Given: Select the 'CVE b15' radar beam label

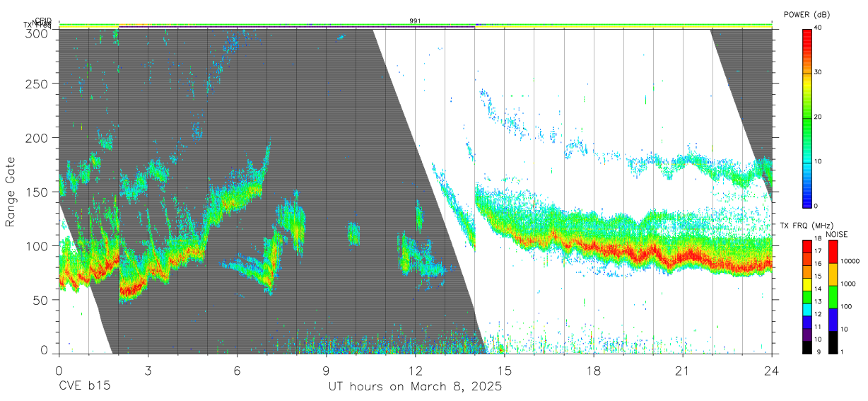Looking at the screenshot, I should coord(84,387).
